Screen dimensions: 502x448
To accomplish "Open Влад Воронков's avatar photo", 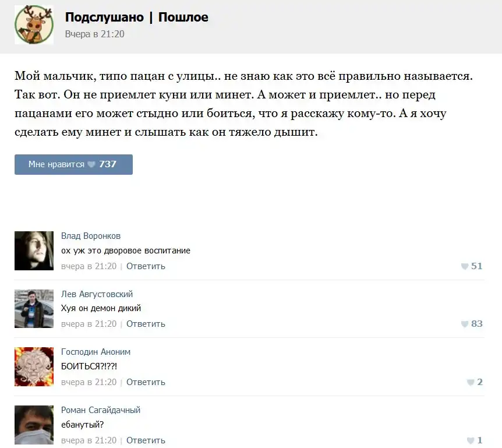I will (34, 251).
